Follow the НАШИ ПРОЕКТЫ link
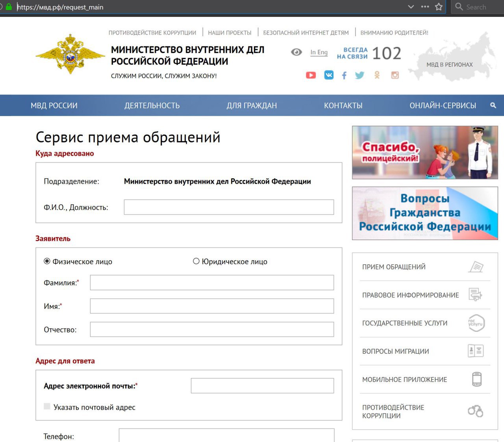The width and height of the screenshot is (504, 442). point(230,33)
